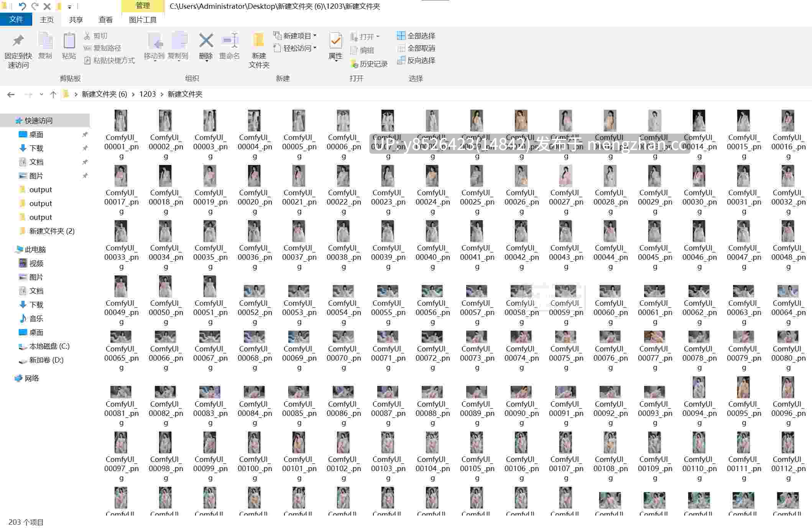This screenshot has width=812, height=529.
Task: Open the New item (新建项目) dropdown
Action: tap(295, 36)
